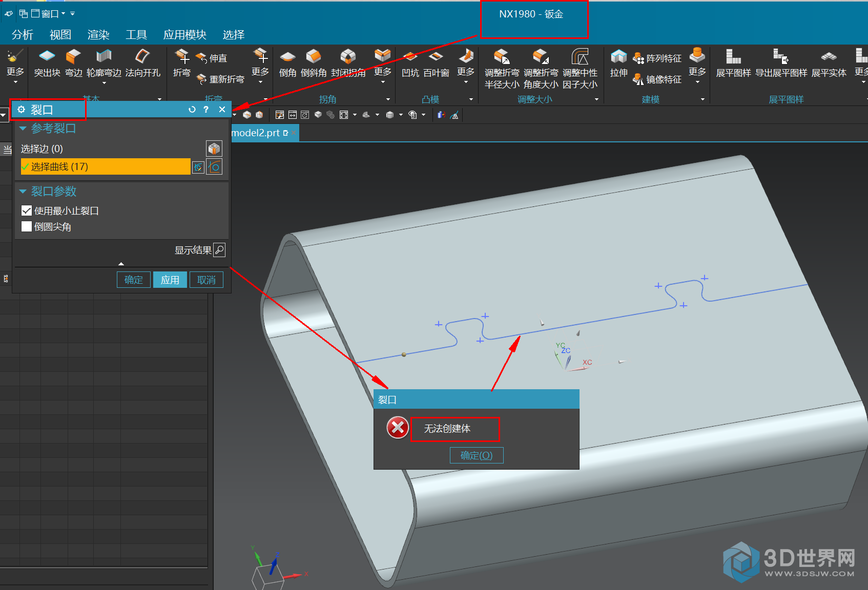This screenshot has height=590, width=868.
Task: Select the 弯边 flange tool
Action: pos(73,63)
